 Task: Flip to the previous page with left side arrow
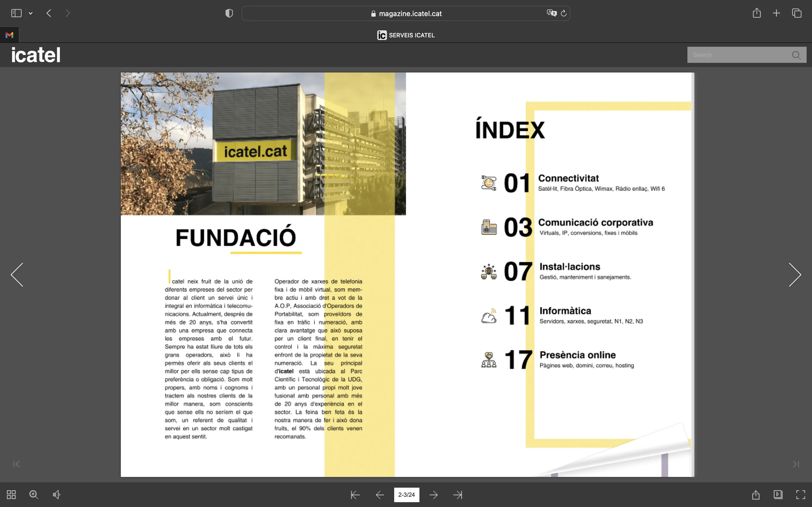pos(17,275)
